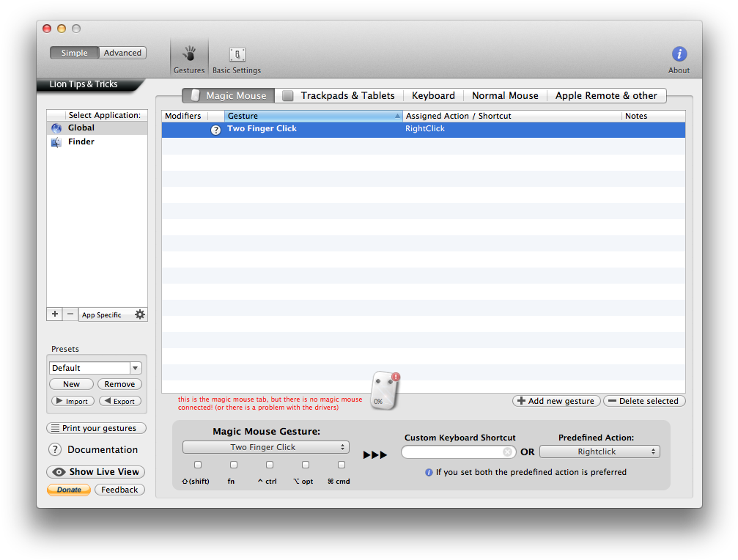Image resolution: width=738 pixels, height=560 pixels.
Task: Switch to Simple mode
Action: click(x=74, y=53)
